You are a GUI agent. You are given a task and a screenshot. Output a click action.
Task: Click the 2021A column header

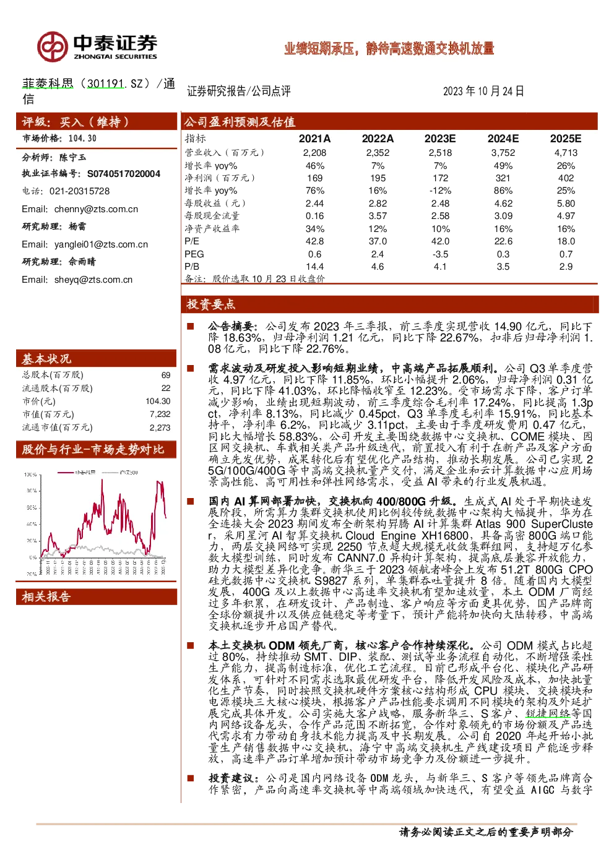point(314,139)
